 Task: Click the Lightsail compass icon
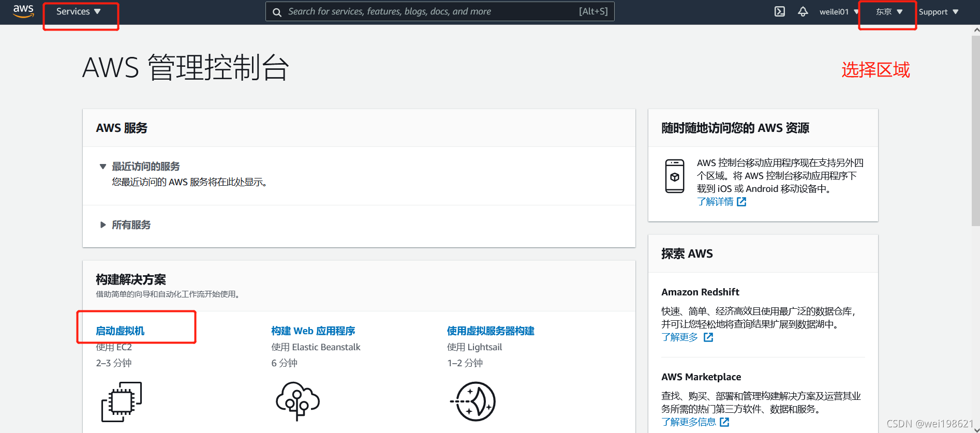click(473, 401)
